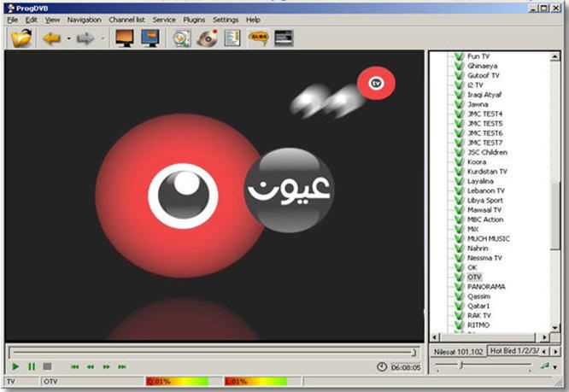569x392 pixels.
Task: Select Ghinaeya channel
Action: [482, 66]
